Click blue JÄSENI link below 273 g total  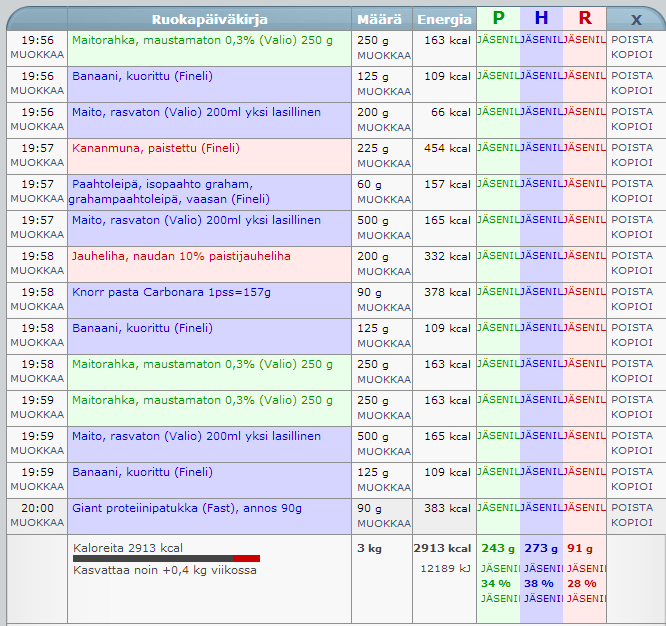tap(544, 569)
